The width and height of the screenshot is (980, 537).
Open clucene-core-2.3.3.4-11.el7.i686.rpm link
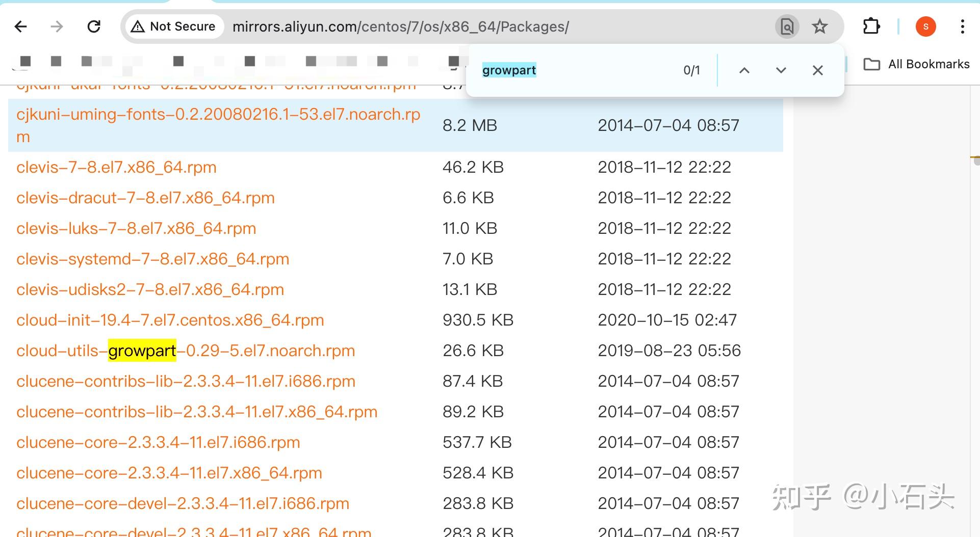(x=158, y=442)
